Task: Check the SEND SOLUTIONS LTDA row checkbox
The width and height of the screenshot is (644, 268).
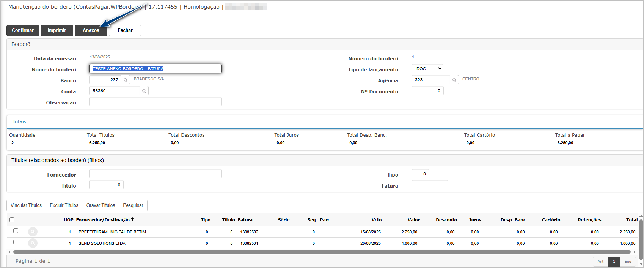Action: coord(16,242)
